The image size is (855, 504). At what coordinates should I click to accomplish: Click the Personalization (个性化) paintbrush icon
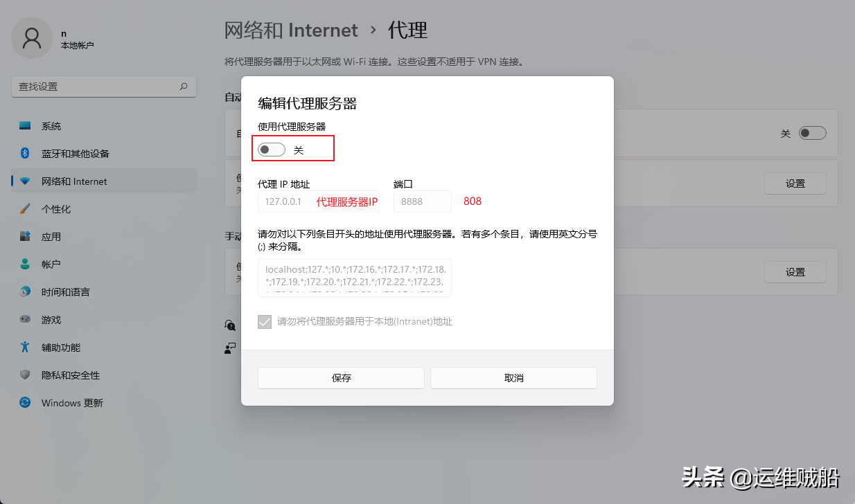coord(26,209)
